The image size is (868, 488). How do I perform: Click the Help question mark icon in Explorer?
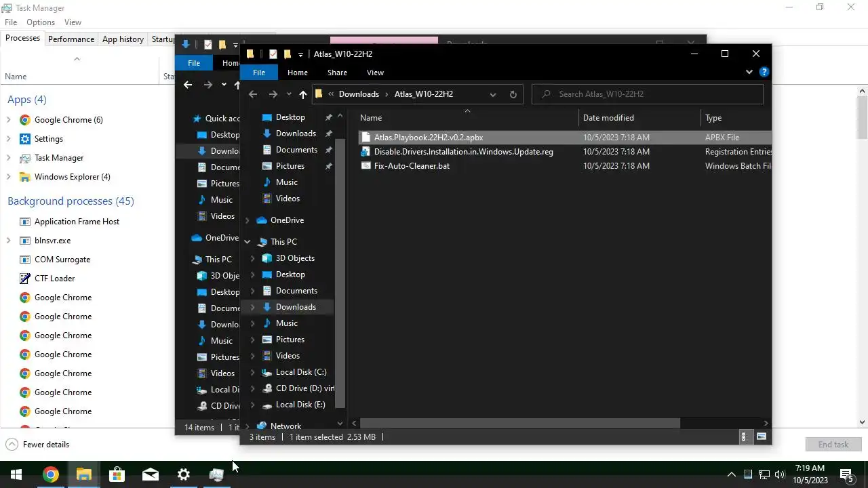coord(764,72)
